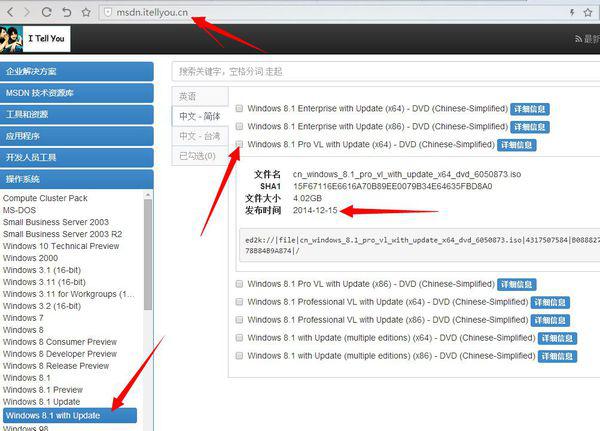
Task: Select Windows 3.1 (16-bit)
Action: [42, 270]
